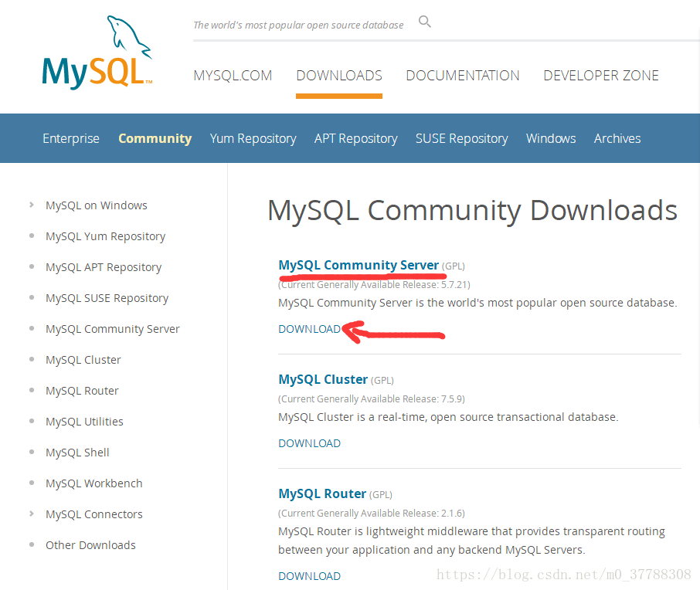Open Yum Repository in the blue bar
700x590 pixels.
pyautogui.click(x=253, y=138)
